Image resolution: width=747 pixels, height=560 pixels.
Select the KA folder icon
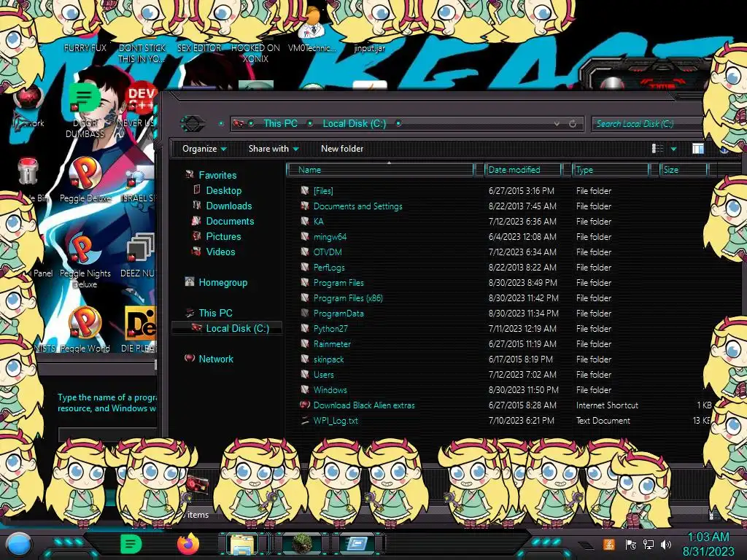click(305, 222)
